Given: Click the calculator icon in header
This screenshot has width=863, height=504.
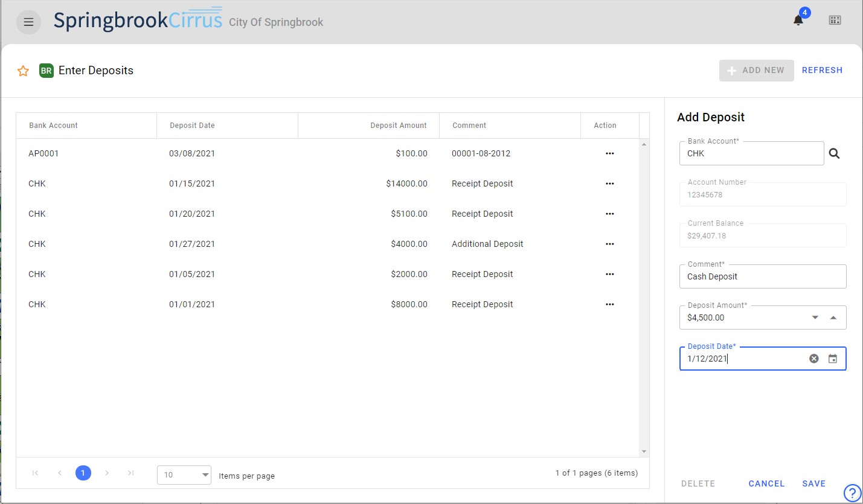Looking at the screenshot, I should 835,21.
